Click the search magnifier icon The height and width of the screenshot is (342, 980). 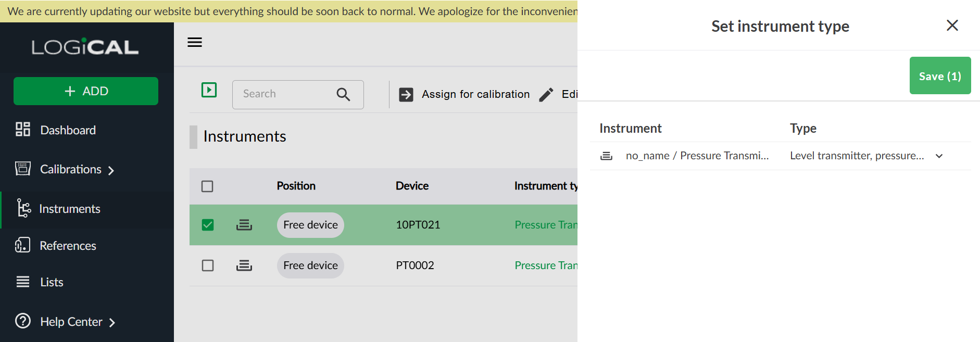click(343, 94)
